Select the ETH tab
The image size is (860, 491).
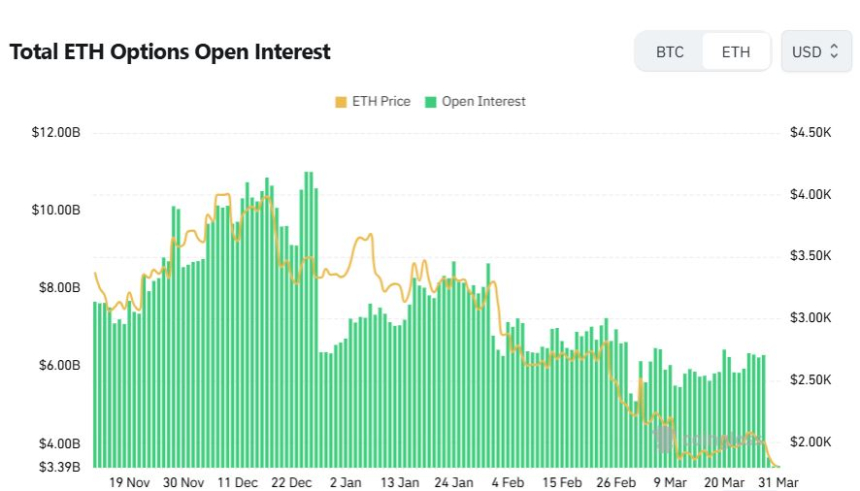(736, 51)
